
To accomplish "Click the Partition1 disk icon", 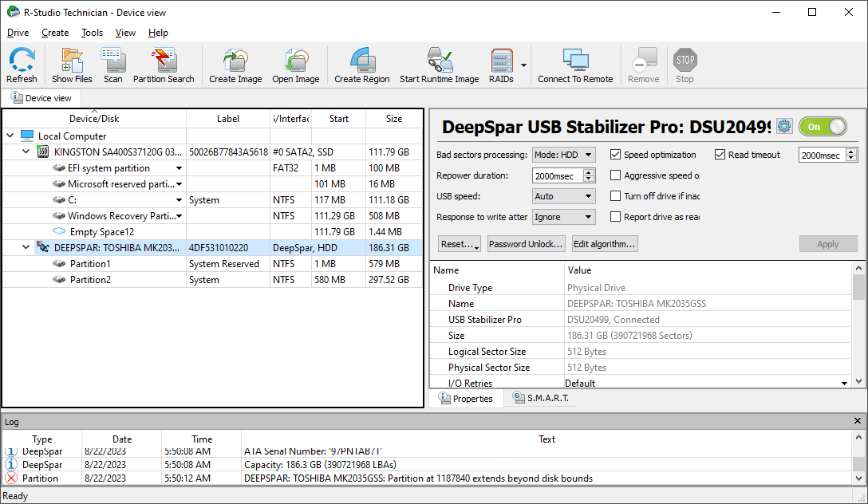I will [x=59, y=263].
